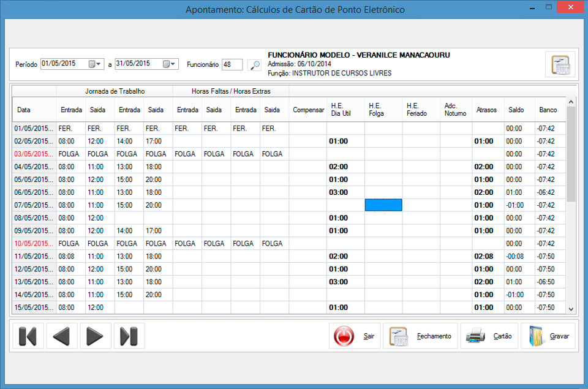The width and height of the screenshot is (588, 389).
Task: Click the calculator clipboard icon at top right
Action: 560,65
